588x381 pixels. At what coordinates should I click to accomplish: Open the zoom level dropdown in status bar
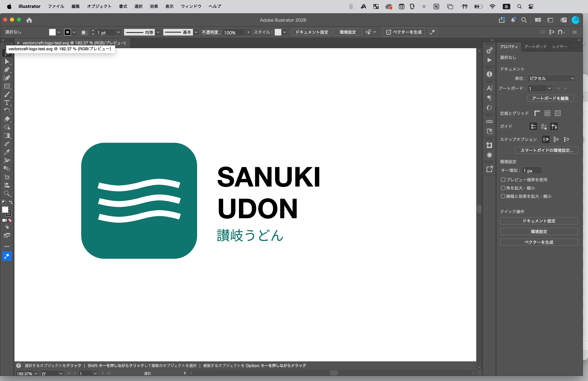point(36,373)
